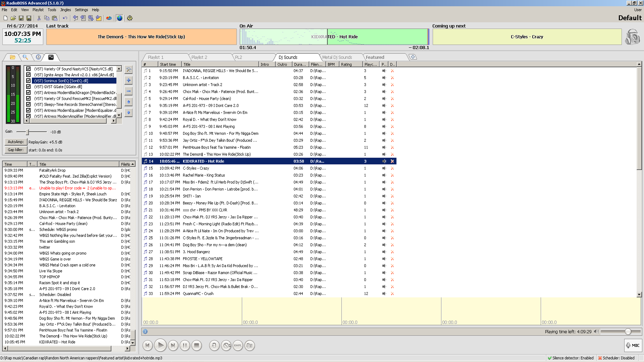The height and width of the screenshot is (362, 644).
Task: Add a DSP plugin with plus button
Action: (x=128, y=80)
